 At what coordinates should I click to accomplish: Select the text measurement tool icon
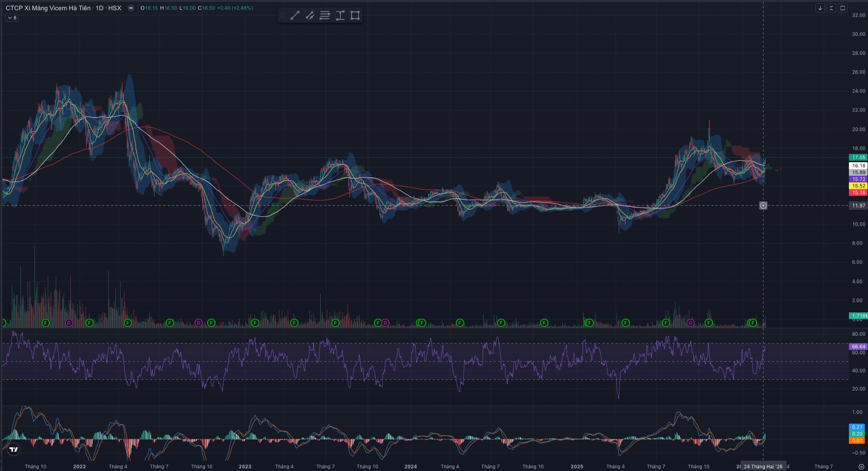point(340,16)
